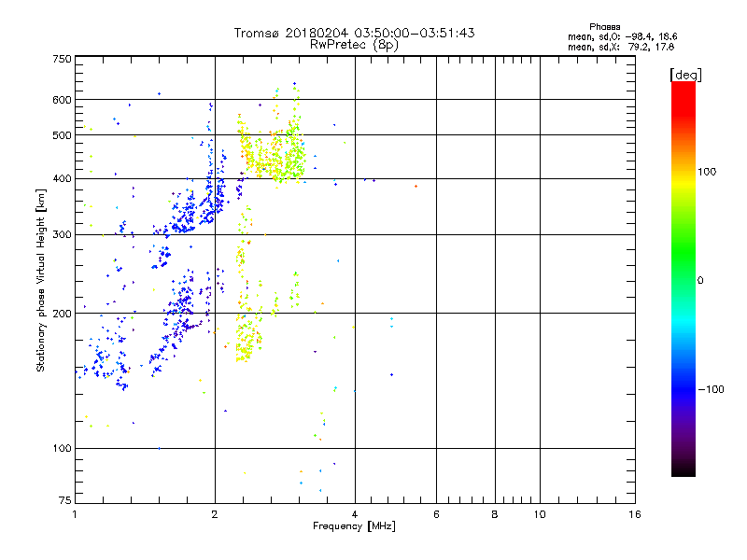The height and width of the screenshot is (560, 747).
Task: Select the 'mean, sd,O: -98.4, 18.6' line
Action: click(622, 37)
